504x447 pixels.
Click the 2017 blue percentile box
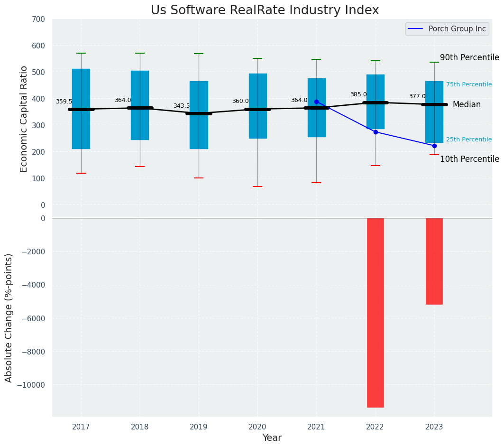pyautogui.click(x=81, y=109)
